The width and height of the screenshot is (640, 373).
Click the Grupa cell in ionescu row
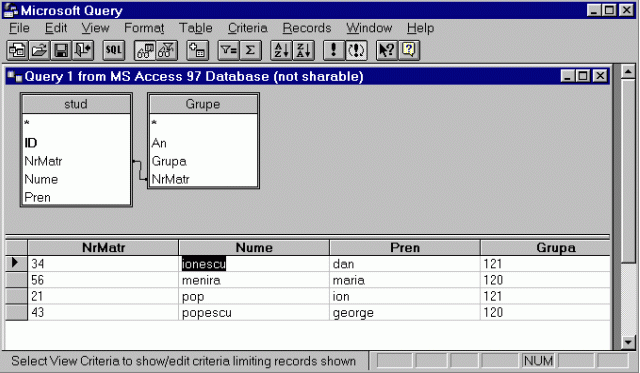pos(546,264)
